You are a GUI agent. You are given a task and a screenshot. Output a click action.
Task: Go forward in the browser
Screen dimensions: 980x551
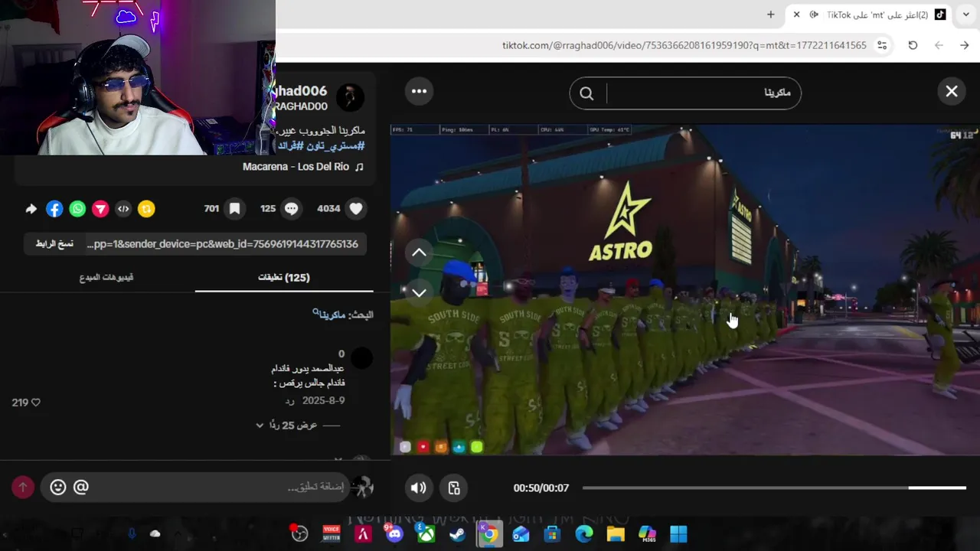click(965, 45)
